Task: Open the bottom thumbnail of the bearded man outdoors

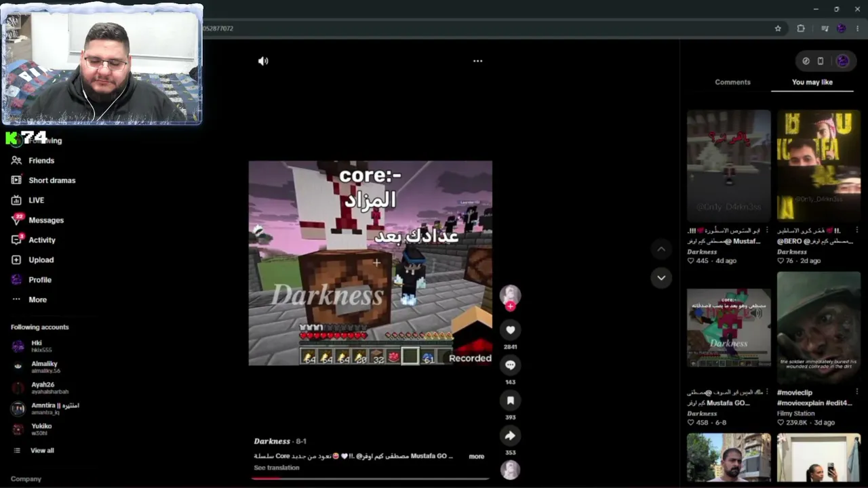Action: (729, 457)
